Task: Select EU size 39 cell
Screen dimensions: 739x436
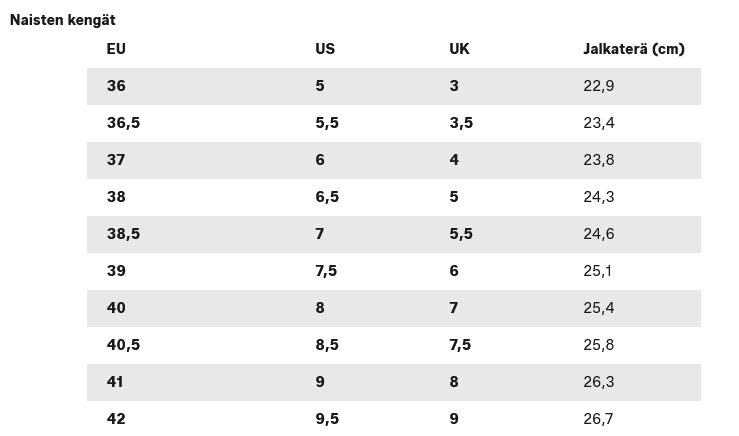Action: point(116,271)
